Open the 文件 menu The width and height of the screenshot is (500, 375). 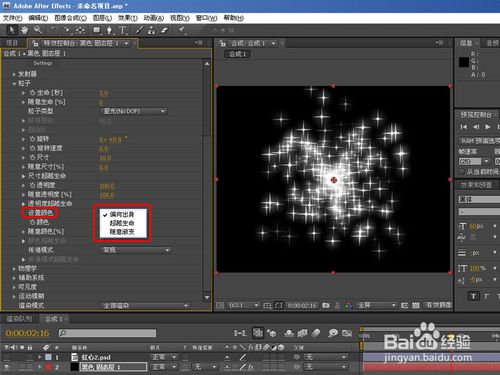click(12, 18)
